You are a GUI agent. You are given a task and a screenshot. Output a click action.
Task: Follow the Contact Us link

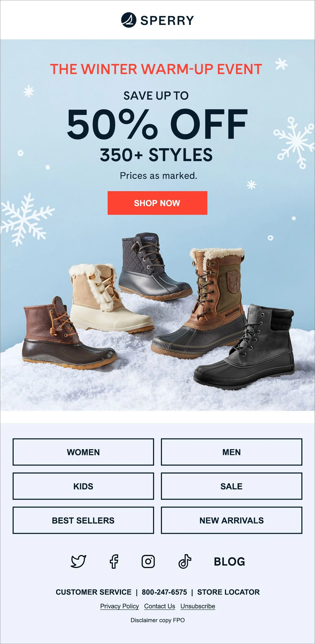coord(160,606)
